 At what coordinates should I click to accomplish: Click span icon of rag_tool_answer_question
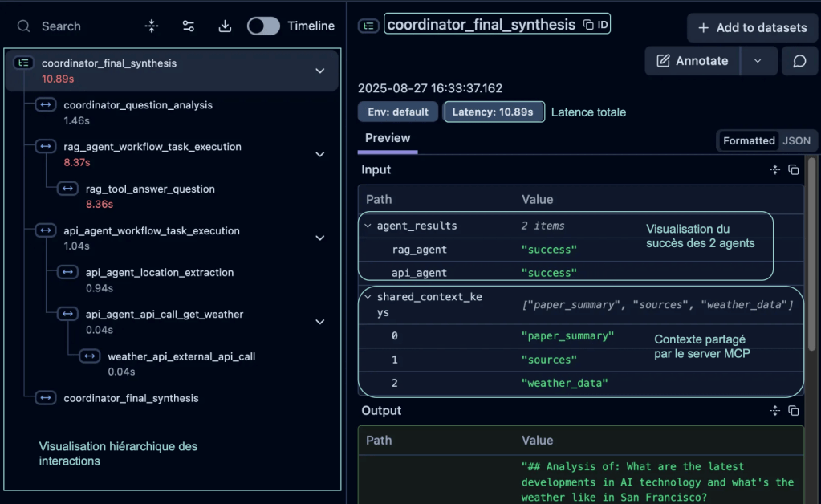(x=67, y=189)
